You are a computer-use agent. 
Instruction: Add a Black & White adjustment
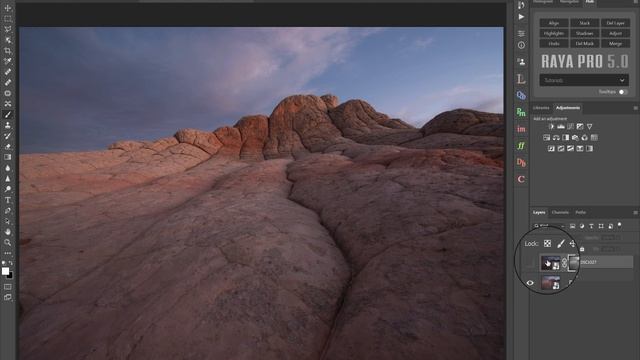click(566, 138)
